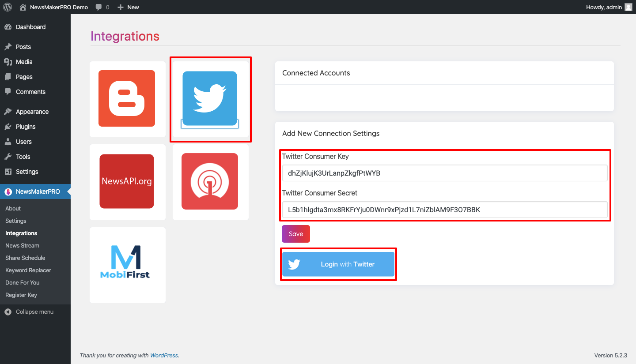This screenshot has height=364, width=636.
Task: Click the Connected Accounts heading
Action: pyautogui.click(x=316, y=73)
